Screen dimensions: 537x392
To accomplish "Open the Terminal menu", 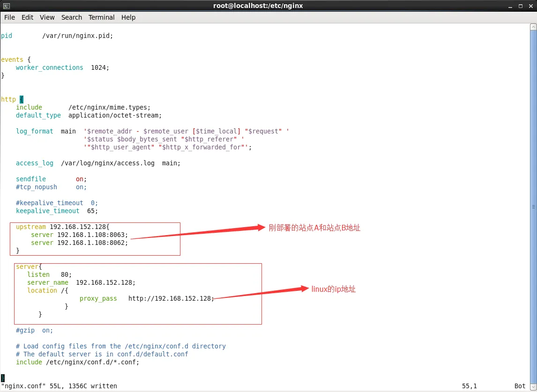I will pyautogui.click(x=101, y=17).
